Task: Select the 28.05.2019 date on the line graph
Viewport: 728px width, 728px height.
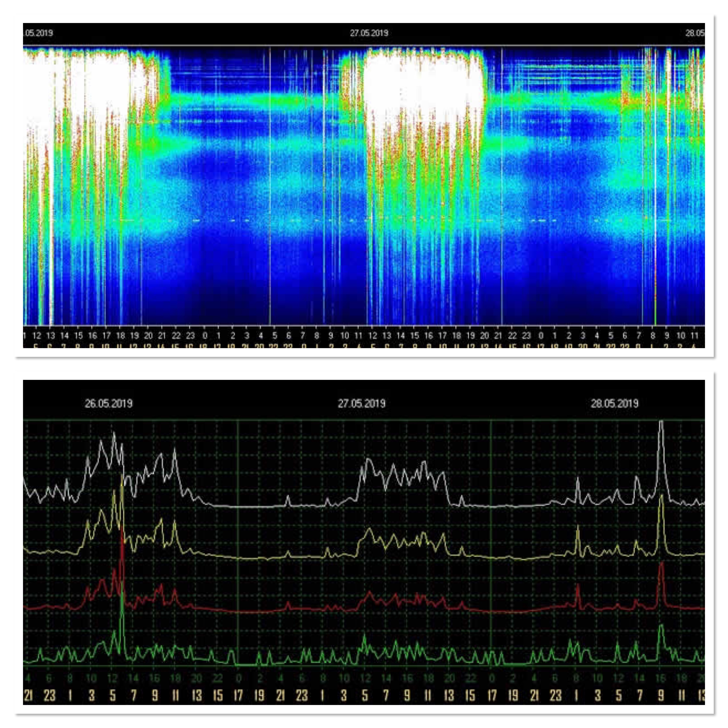Action: (614, 403)
